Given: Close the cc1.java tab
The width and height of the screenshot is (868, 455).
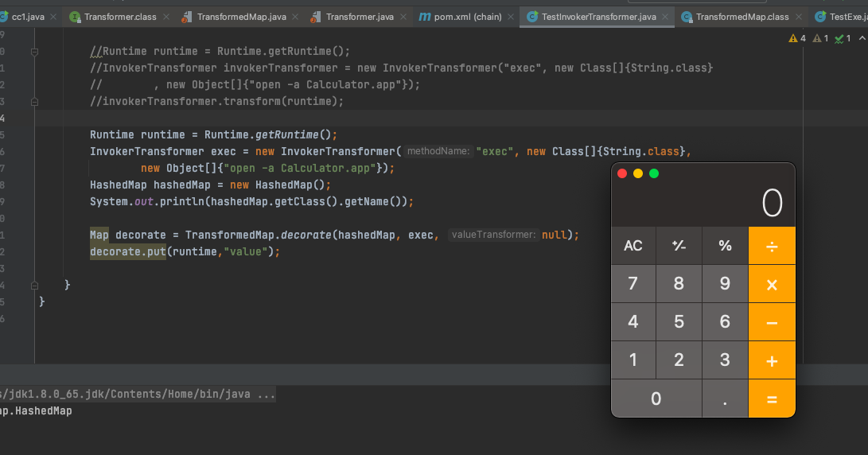Looking at the screenshot, I should (53, 17).
